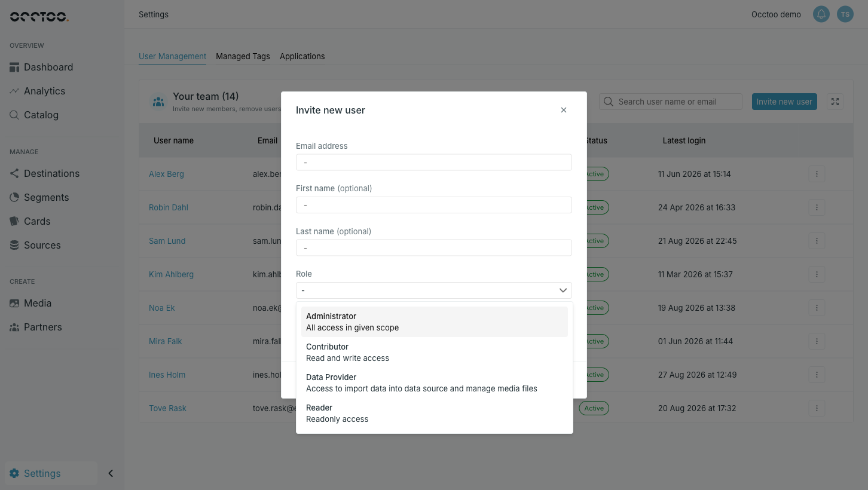Open the TS user avatar menu

tap(845, 14)
